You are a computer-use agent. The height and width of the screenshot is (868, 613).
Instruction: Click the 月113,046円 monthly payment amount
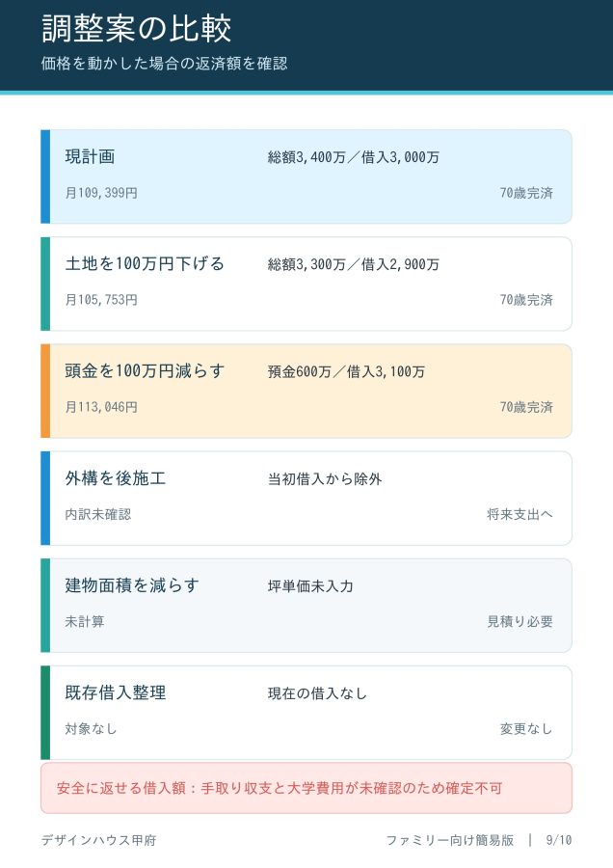click(x=101, y=407)
